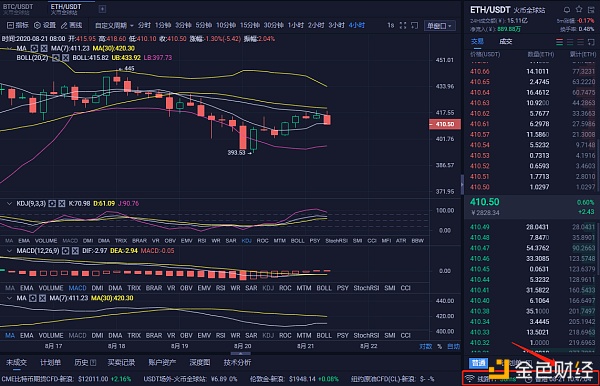Add ETH/USDT to favorites star
The image size is (600, 386).
(x=579, y=10)
